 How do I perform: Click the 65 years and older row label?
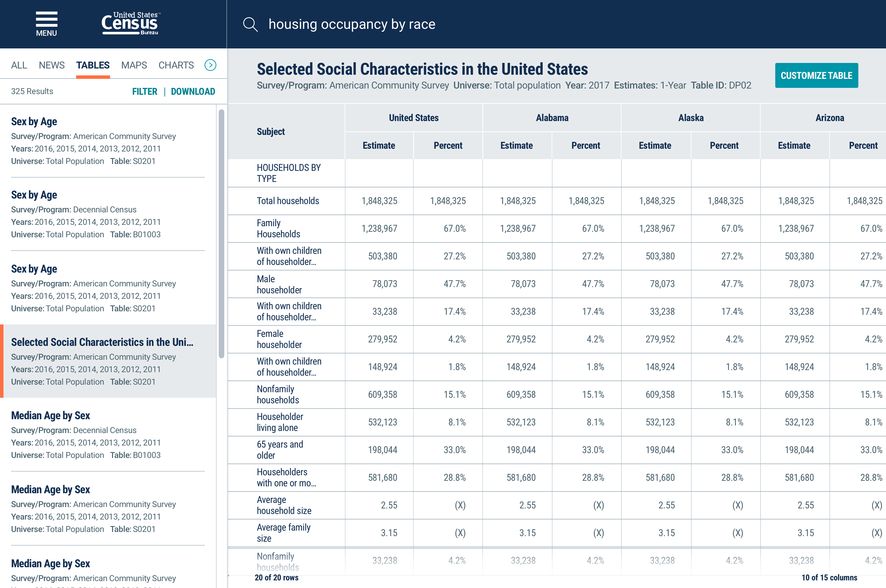280,450
